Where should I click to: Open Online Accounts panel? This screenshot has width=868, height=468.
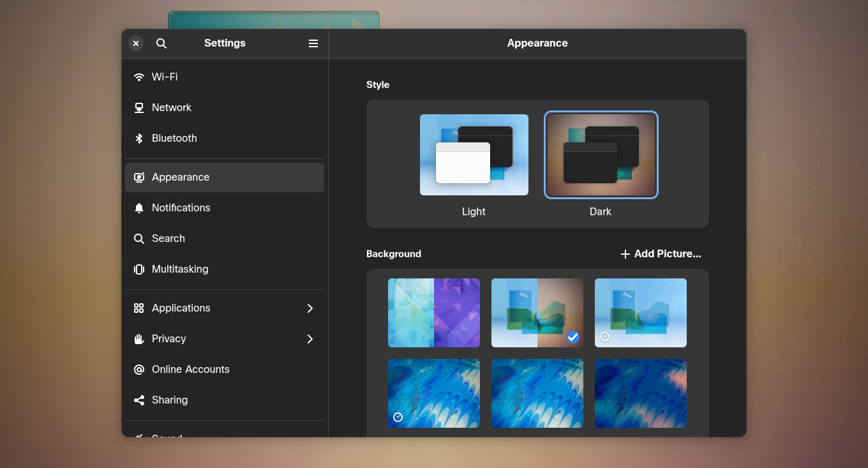pyautogui.click(x=225, y=370)
